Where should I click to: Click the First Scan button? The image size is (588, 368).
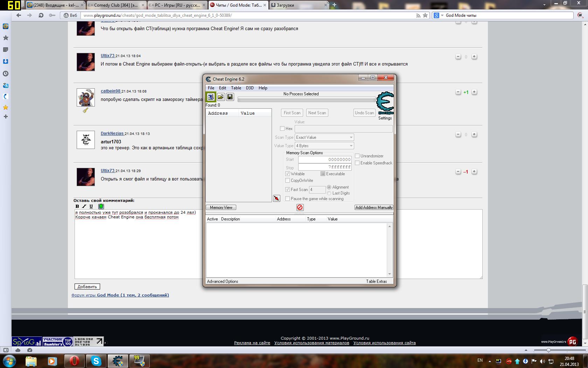[292, 113]
